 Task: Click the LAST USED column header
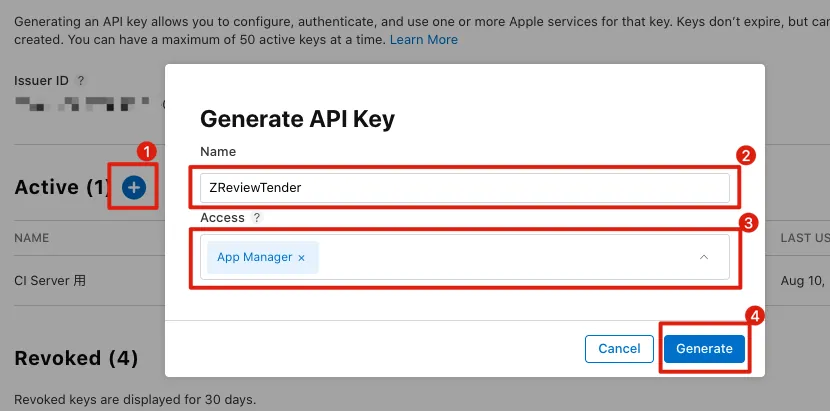(804, 238)
